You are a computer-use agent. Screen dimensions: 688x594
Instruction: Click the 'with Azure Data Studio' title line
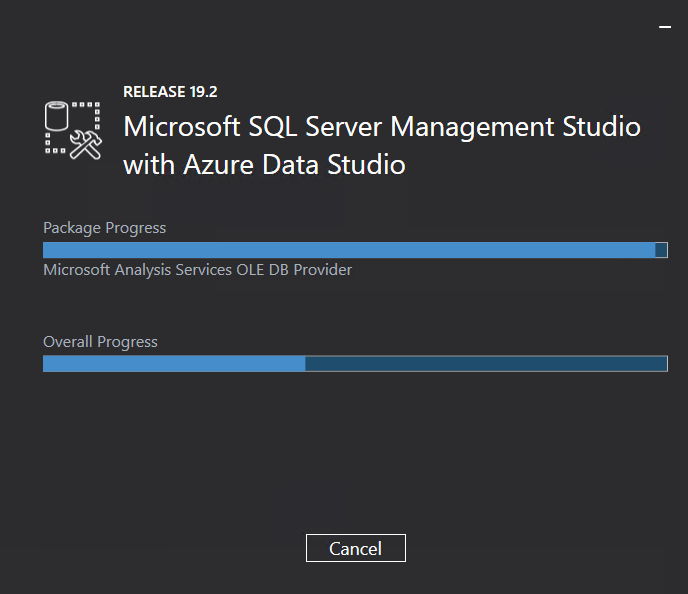pyautogui.click(x=265, y=165)
